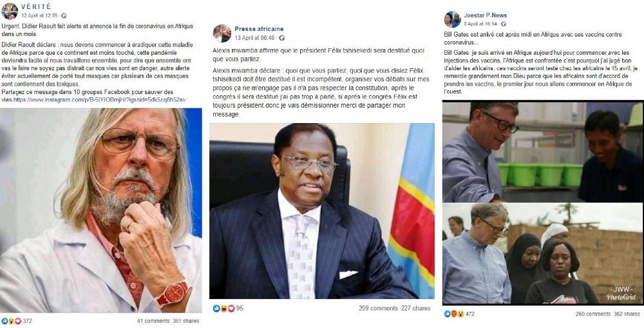This screenshot has width=644, height=328.
Task: Open the Joestar P-News profile picture
Action: click(x=453, y=19)
